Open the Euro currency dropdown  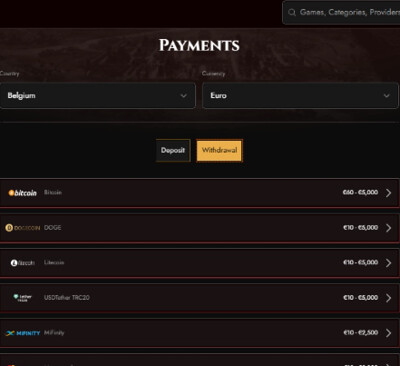[x=300, y=96]
